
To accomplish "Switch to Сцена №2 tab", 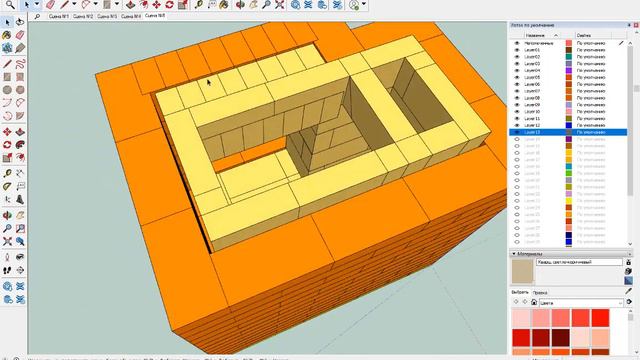I will [83, 16].
